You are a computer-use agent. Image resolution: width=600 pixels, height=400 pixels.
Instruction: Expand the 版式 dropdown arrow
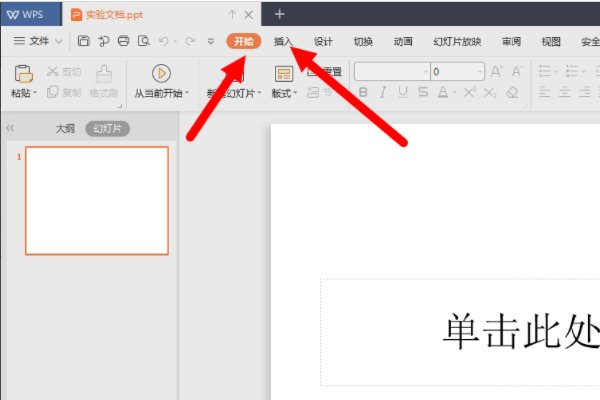click(x=295, y=93)
